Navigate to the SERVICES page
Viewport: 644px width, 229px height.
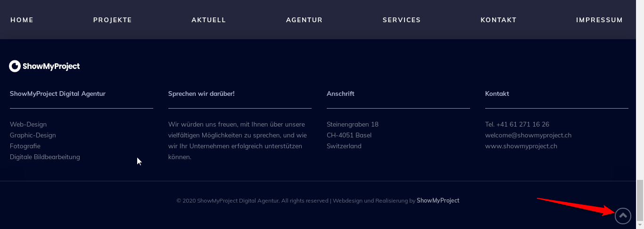coord(402,20)
